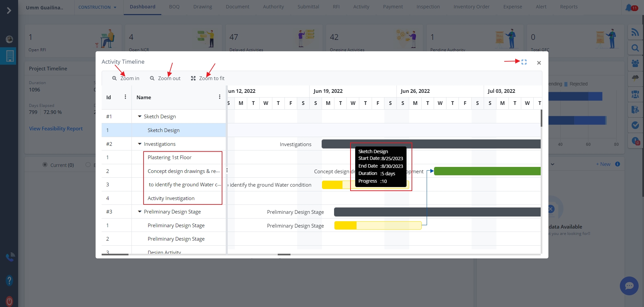The width and height of the screenshot is (644, 307).
Task: Collapse the Sketch Design group
Action: [x=140, y=116]
